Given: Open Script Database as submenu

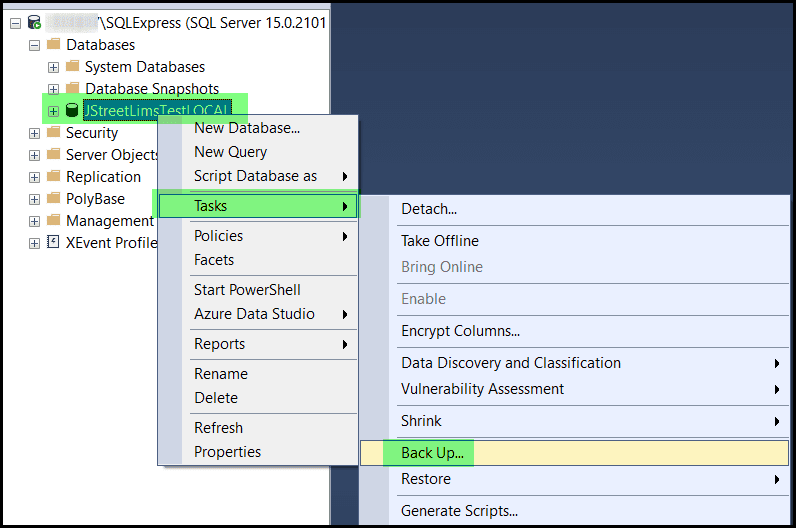Looking at the screenshot, I should tap(258, 176).
